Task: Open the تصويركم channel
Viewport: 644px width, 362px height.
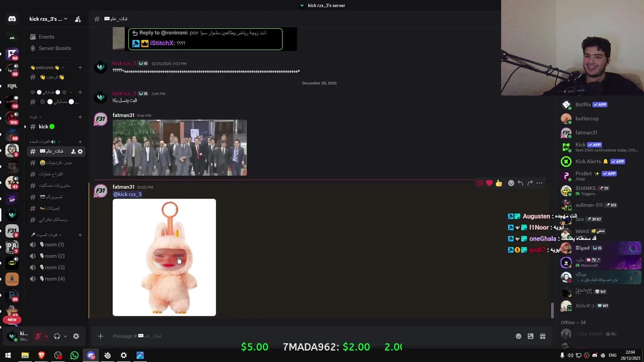Action: click(x=56, y=197)
